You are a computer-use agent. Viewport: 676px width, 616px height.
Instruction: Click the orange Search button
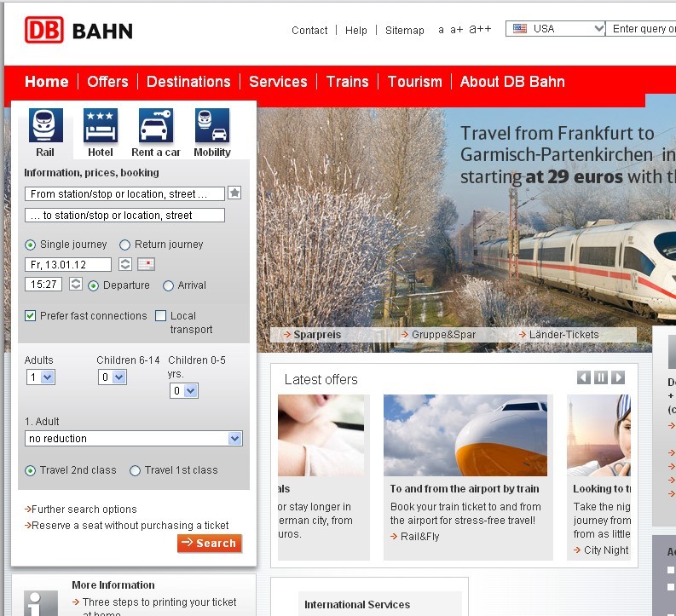pos(210,544)
